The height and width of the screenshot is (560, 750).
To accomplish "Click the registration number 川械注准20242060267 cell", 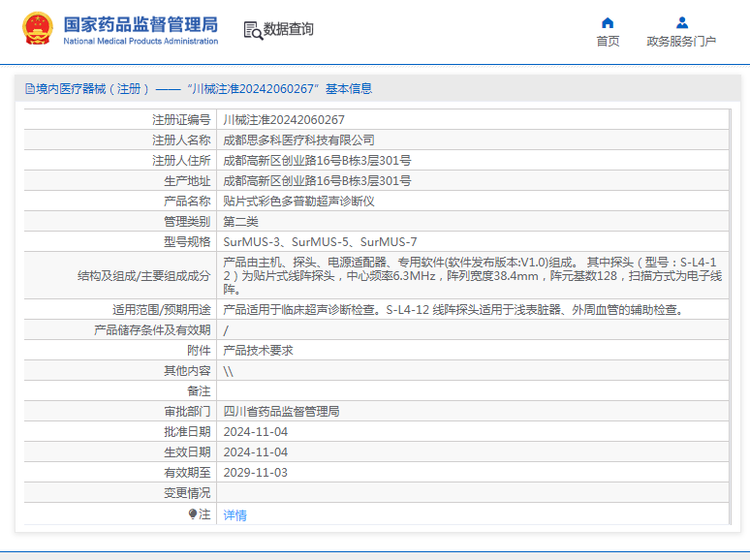I will point(284,120).
